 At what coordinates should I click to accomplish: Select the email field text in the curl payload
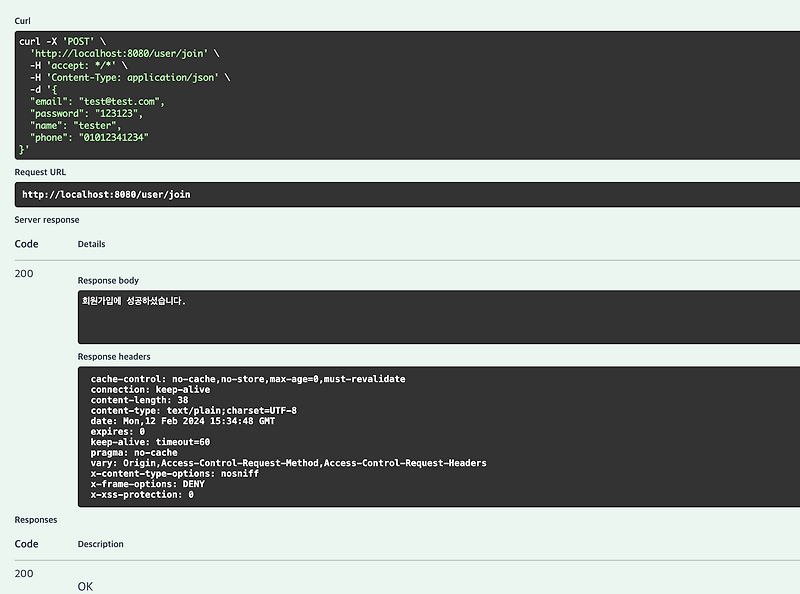pyautogui.click(x=100, y=98)
